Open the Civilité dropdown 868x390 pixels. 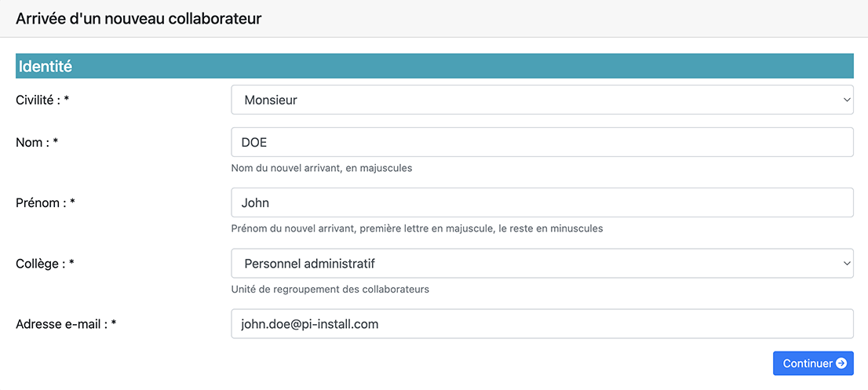[542, 100]
